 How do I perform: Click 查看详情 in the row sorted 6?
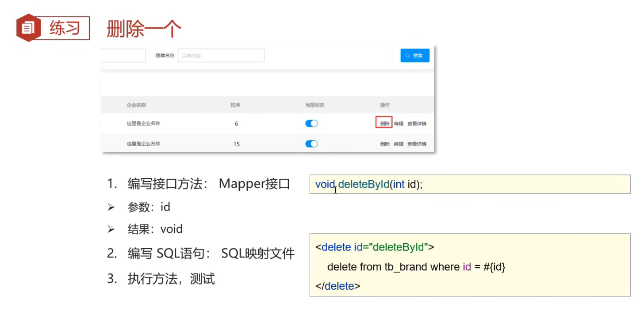click(x=417, y=123)
